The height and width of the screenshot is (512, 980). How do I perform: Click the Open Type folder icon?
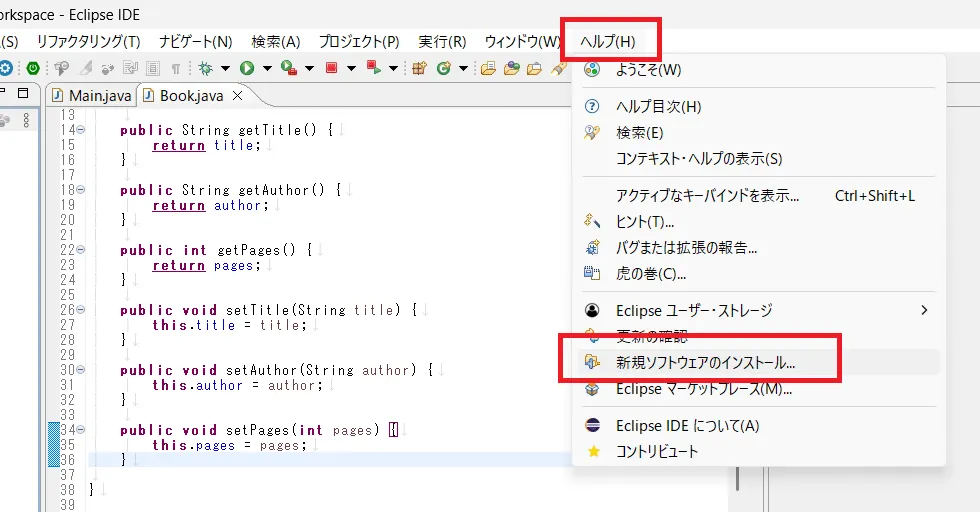488,68
